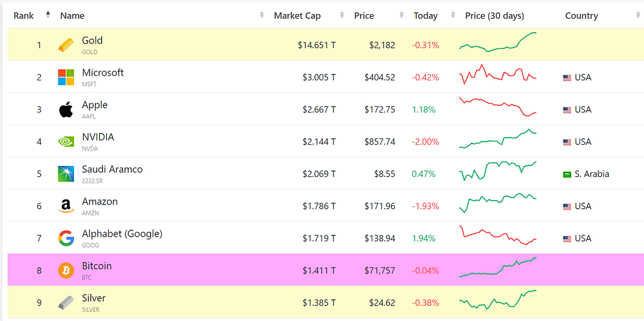This screenshot has height=321, width=644.
Task: Click the Gold bar icon
Action: coord(66,45)
